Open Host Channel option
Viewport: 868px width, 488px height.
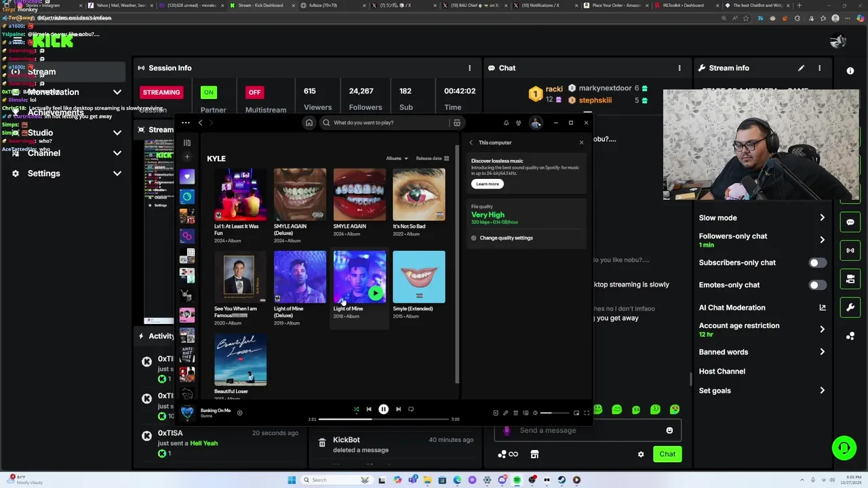click(722, 371)
